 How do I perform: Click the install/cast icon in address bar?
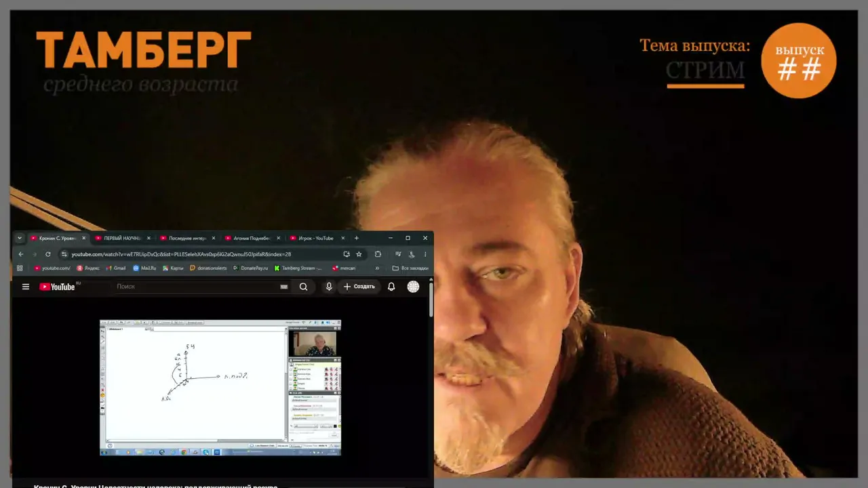click(347, 254)
